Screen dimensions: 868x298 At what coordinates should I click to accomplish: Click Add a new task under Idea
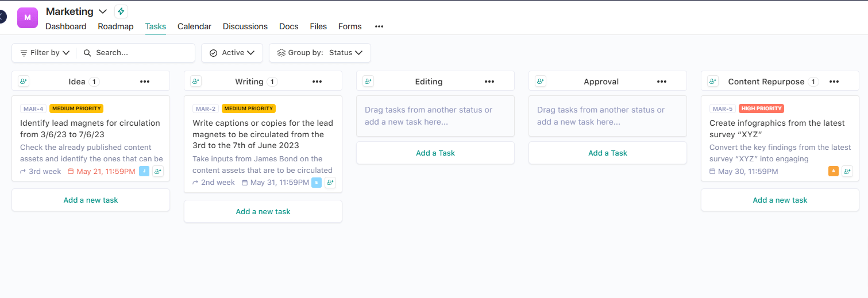[x=91, y=200]
